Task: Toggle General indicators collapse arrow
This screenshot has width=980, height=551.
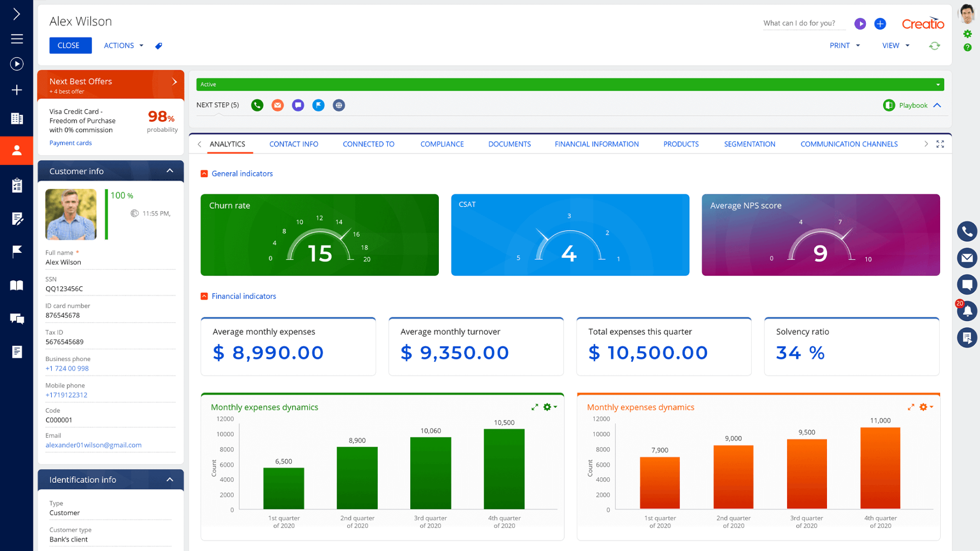Action: click(x=204, y=174)
